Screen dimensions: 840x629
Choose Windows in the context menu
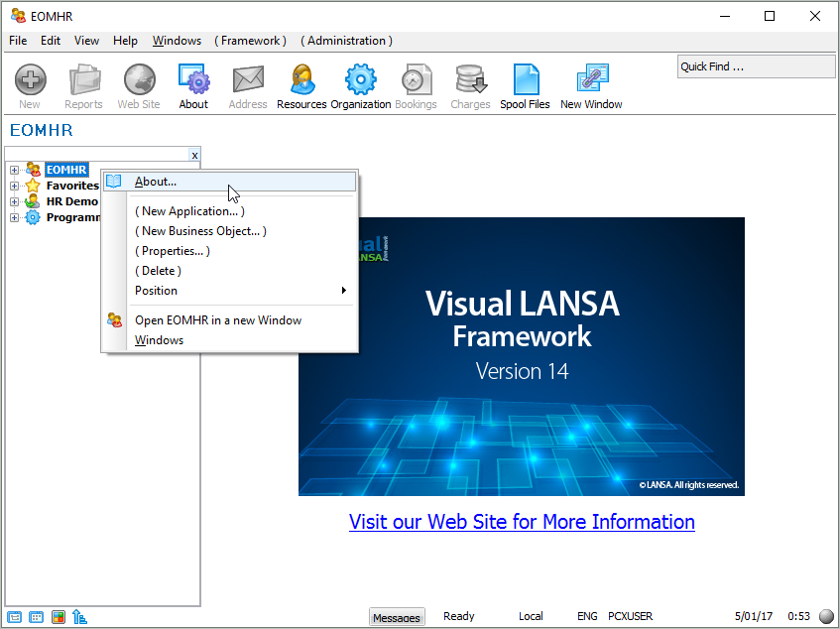click(230, 340)
